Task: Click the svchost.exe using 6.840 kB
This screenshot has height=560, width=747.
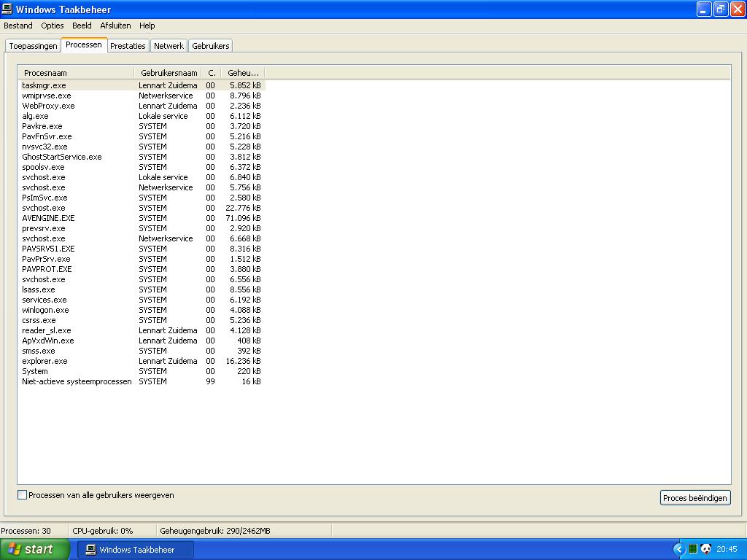Action: tap(142, 177)
